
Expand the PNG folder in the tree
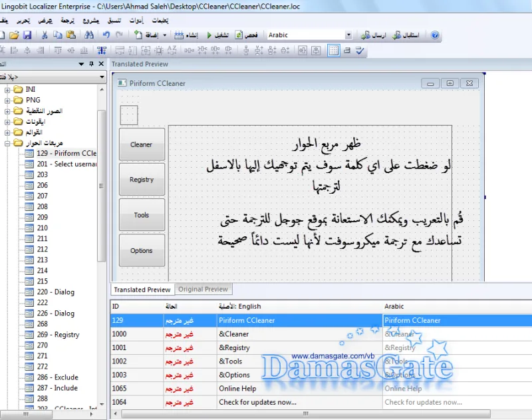point(7,101)
